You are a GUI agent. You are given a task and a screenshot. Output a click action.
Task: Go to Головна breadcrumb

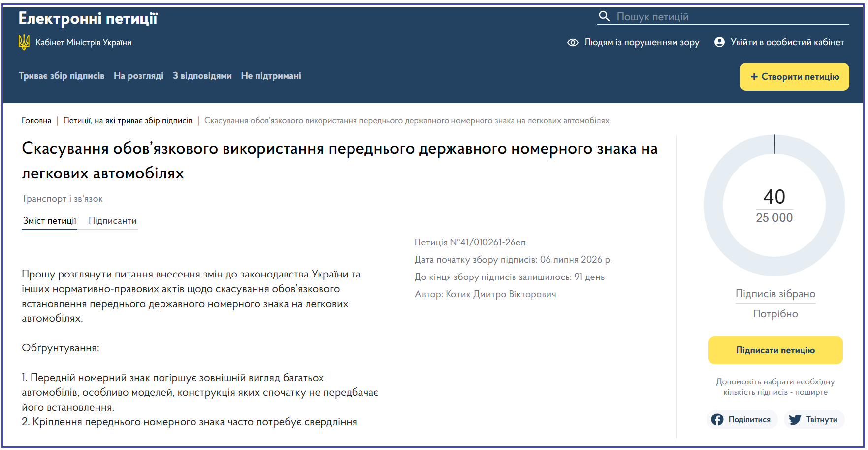click(x=36, y=121)
